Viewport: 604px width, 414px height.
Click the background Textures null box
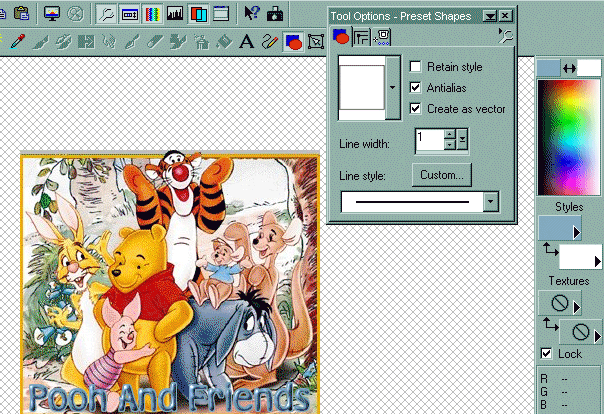pyautogui.click(x=580, y=332)
